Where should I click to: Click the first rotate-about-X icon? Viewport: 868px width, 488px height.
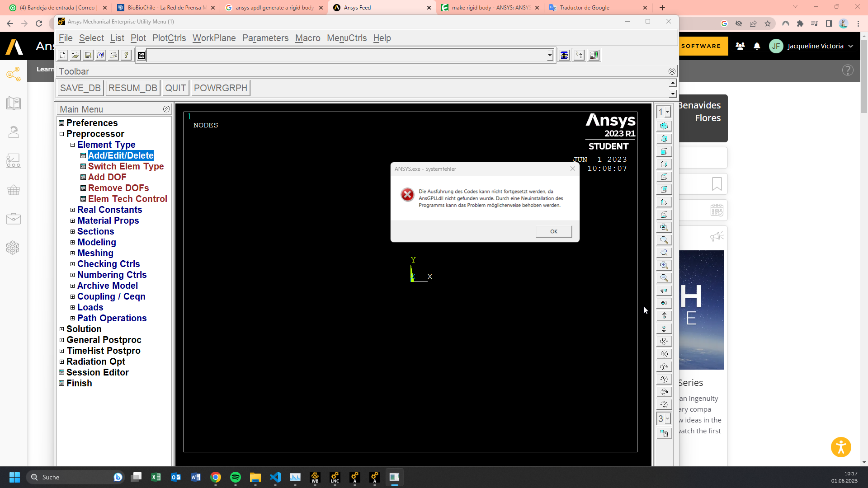click(x=664, y=341)
